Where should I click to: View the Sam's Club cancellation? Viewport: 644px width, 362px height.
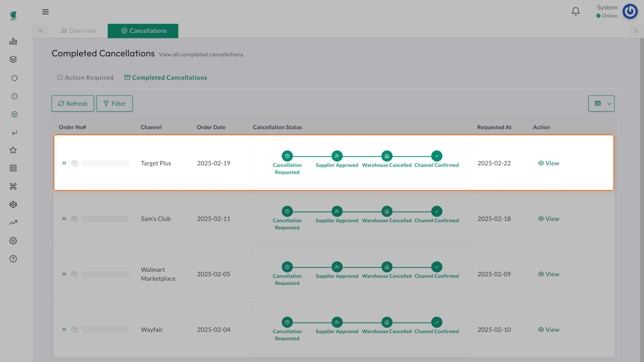549,219
